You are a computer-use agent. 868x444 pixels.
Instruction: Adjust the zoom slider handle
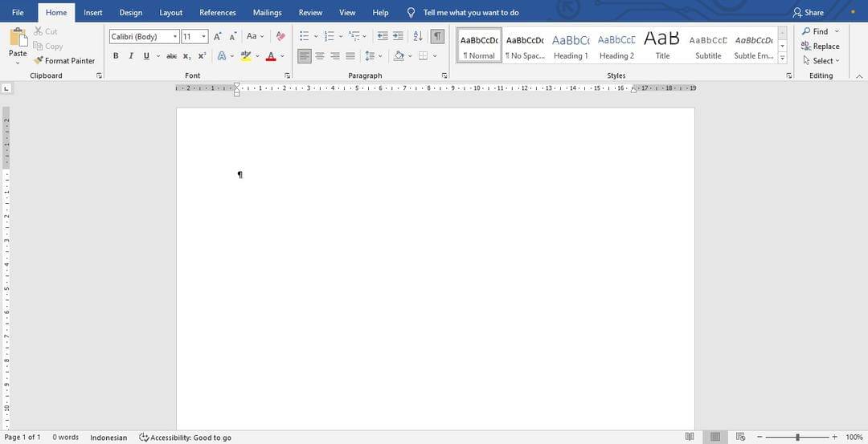click(798, 438)
